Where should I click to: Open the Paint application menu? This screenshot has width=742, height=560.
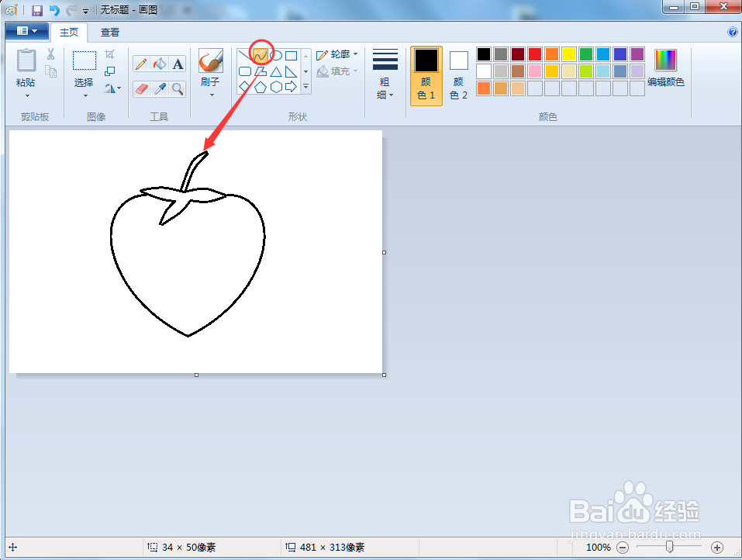26,31
